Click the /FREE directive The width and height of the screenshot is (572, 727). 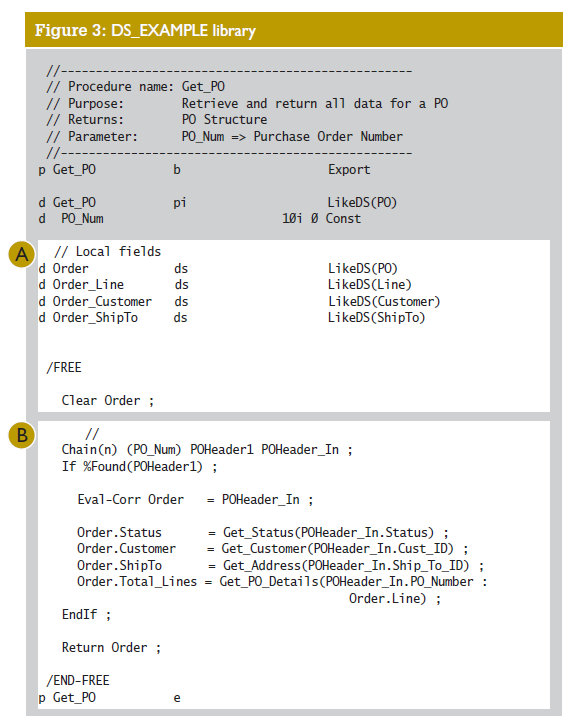click(64, 368)
